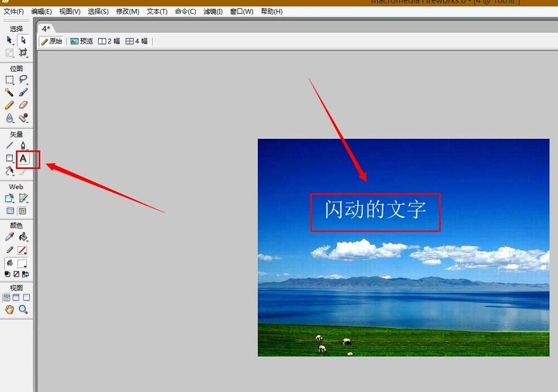This screenshot has height=392, width=558.
Task: Click the fill bucket icon in the Colors section
Action: pos(9,264)
